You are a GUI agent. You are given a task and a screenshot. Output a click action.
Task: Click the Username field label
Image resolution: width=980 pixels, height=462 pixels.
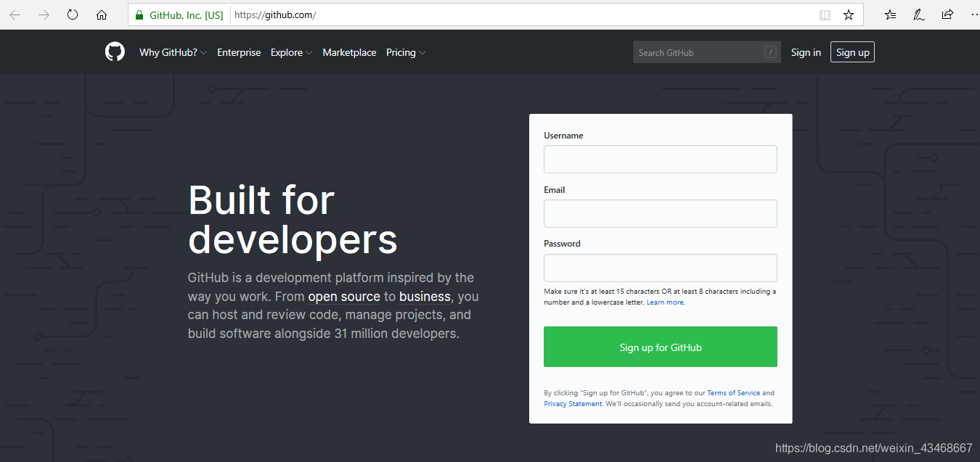563,136
